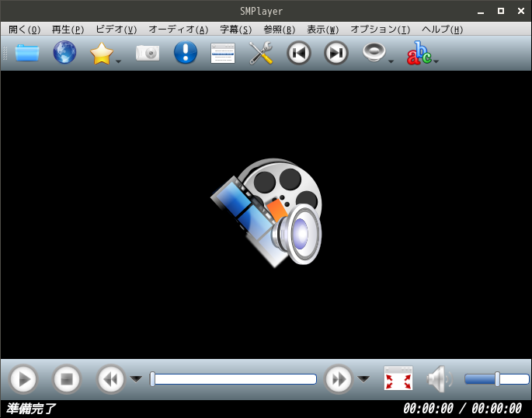This screenshot has height=418, width=532.
Task: Open the 参照(B) menu
Action: coord(280,30)
